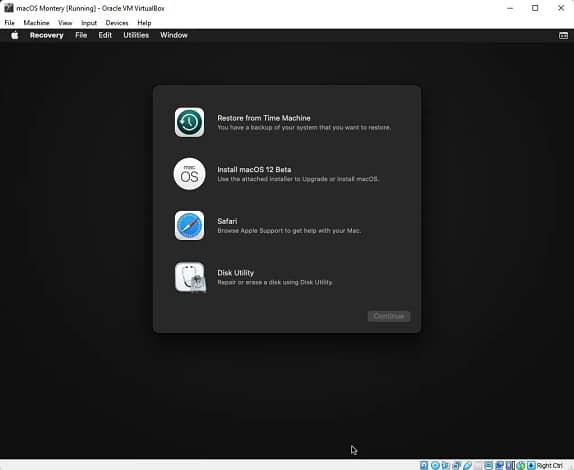Click the Continue button

coord(389,316)
